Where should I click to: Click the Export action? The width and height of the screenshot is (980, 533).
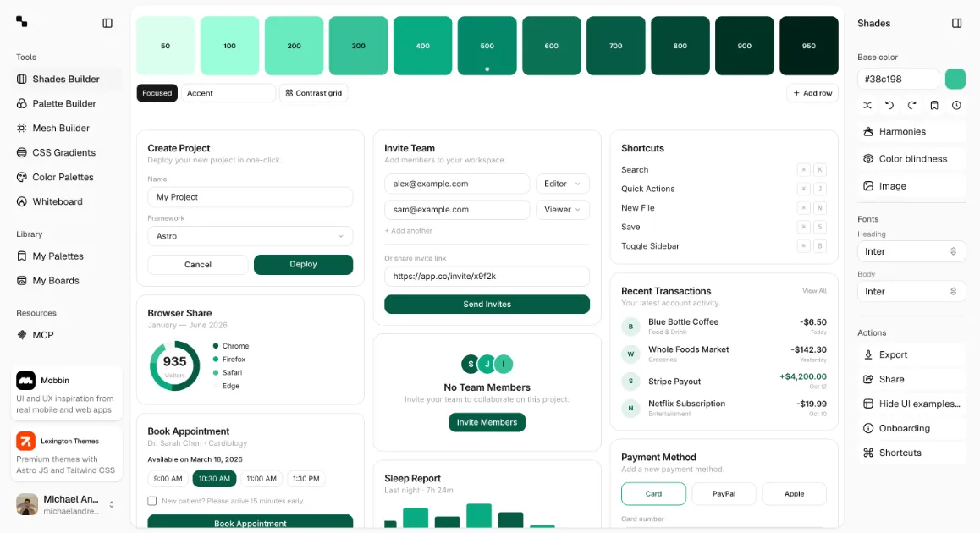[893, 354]
